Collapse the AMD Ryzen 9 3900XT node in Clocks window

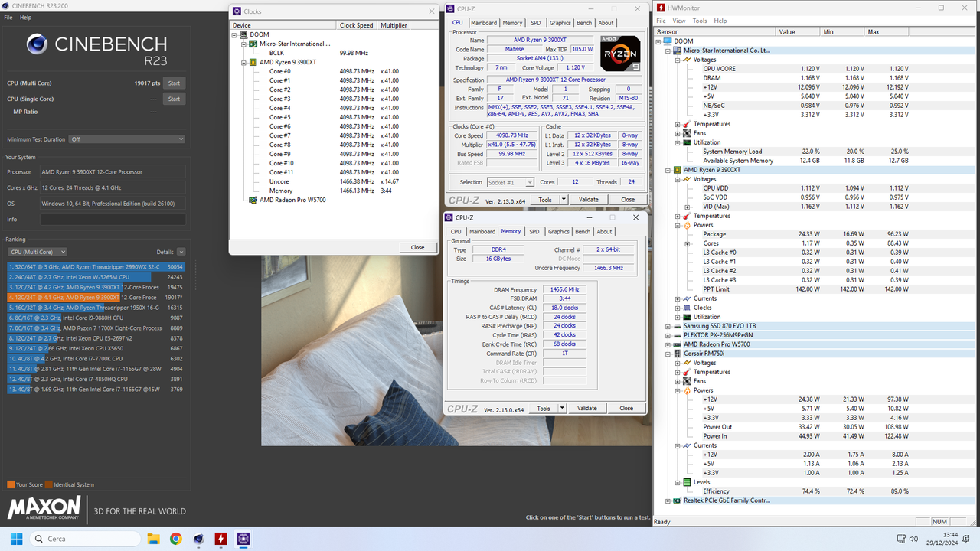(244, 62)
